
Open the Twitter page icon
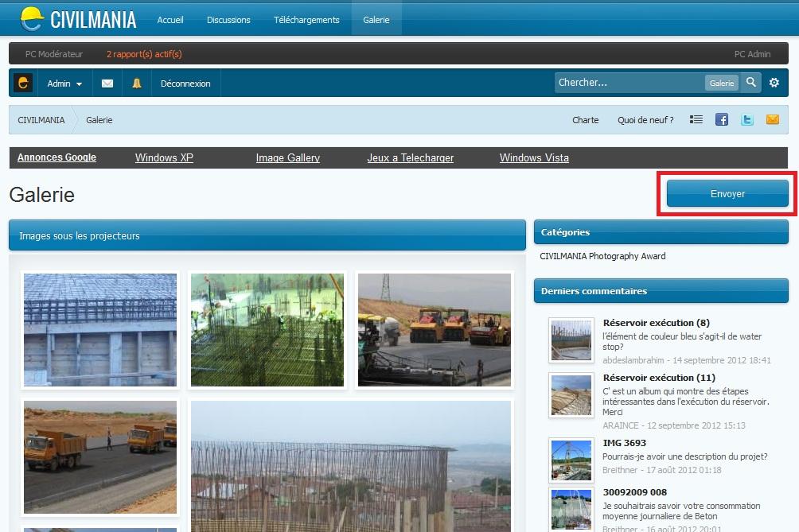pos(747,119)
